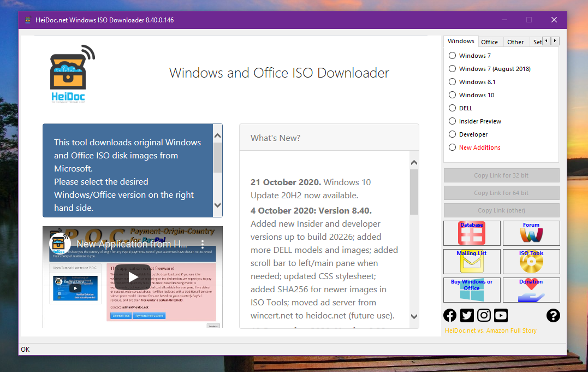
Task: Open the Donation heart icon
Action: click(531, 290)
